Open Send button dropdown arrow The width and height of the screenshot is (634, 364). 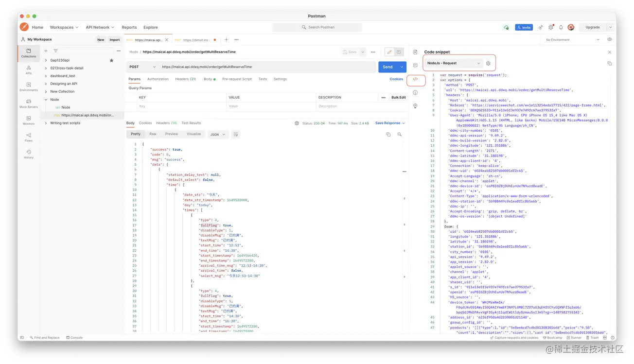click(x=402, y=67)
